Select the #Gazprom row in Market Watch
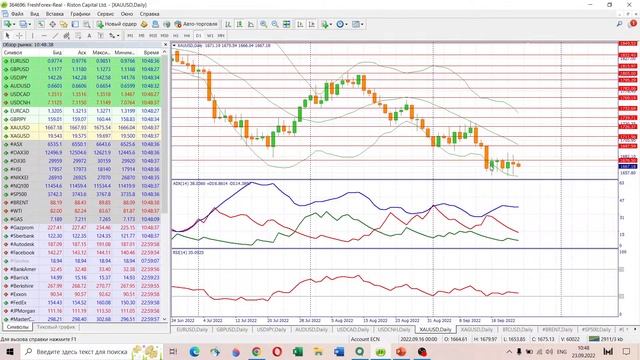Image resolution: width=640 pixels, height=360 pixels. pos(82,227)
